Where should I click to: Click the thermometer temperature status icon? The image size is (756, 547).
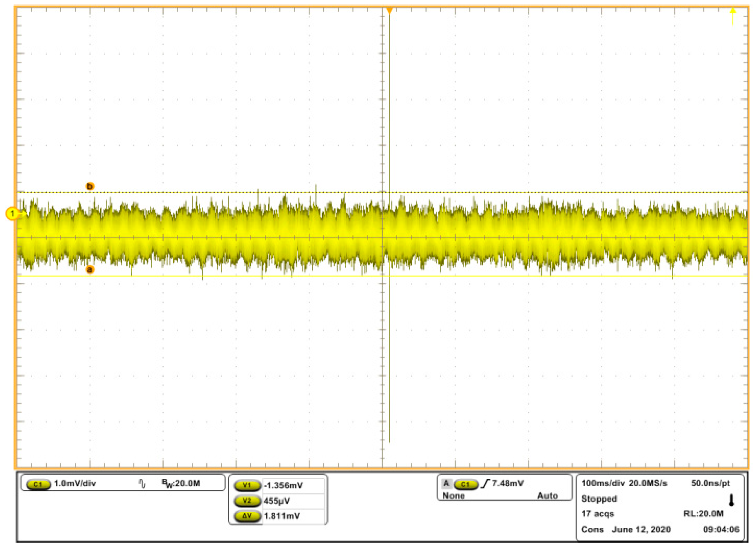click(732, 500)
